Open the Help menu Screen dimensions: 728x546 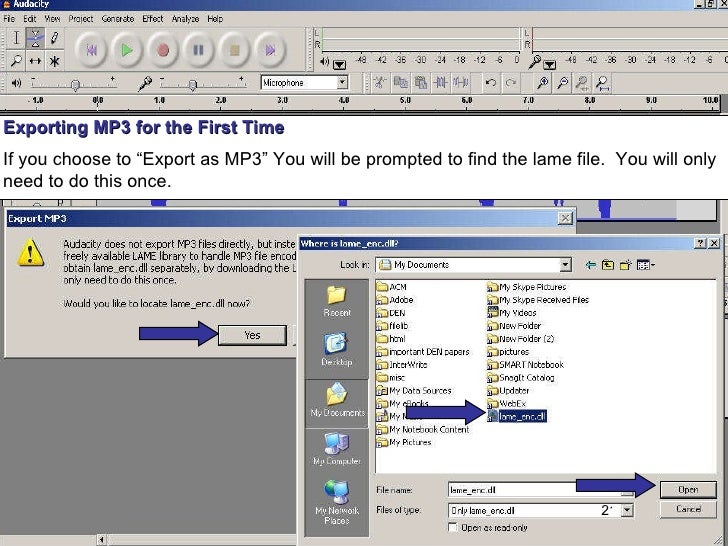[x=215, y=19]
